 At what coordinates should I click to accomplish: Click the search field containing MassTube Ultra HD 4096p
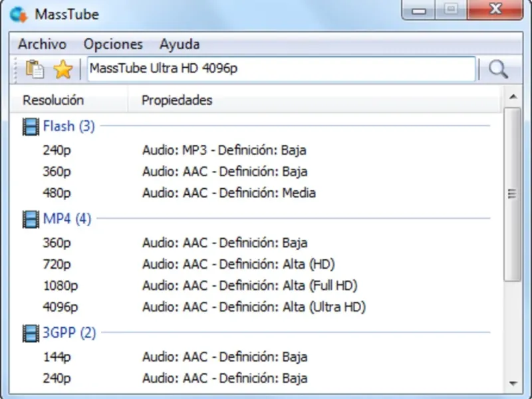pos(281,69)
